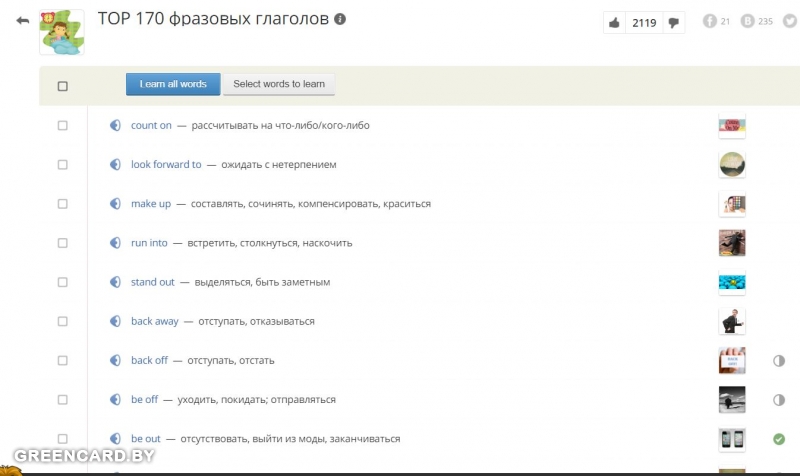Share on Twitter via its icon
The image size is (800, 476).
click(790, 21)
